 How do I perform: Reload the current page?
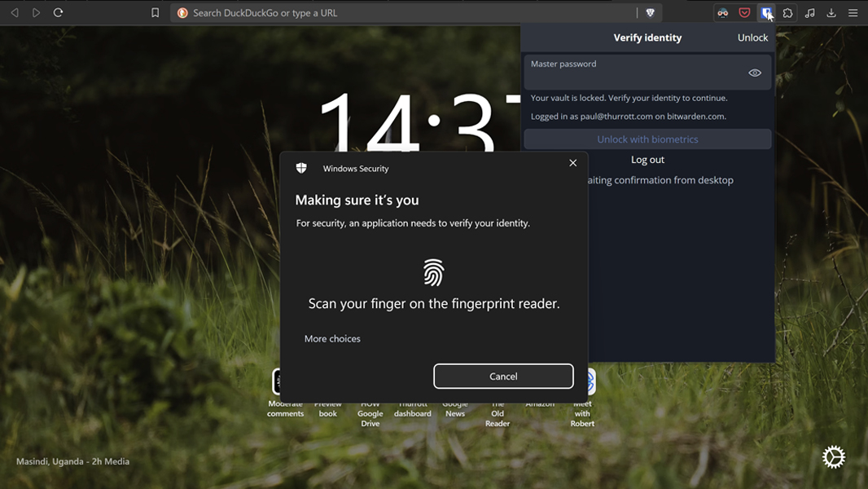pos(57,12)
